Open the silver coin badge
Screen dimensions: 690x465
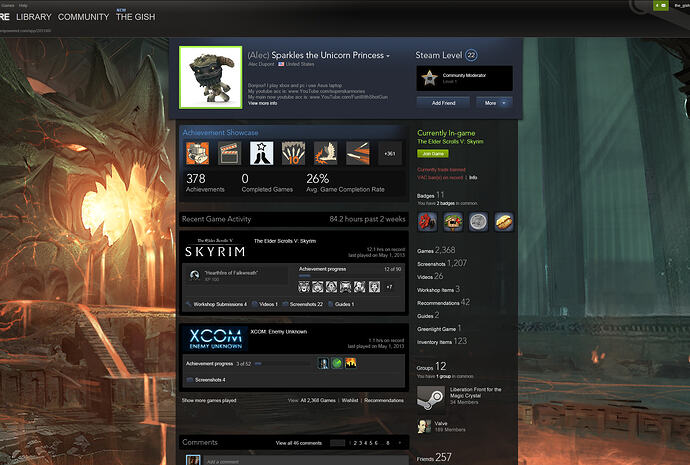pos(478,221)
